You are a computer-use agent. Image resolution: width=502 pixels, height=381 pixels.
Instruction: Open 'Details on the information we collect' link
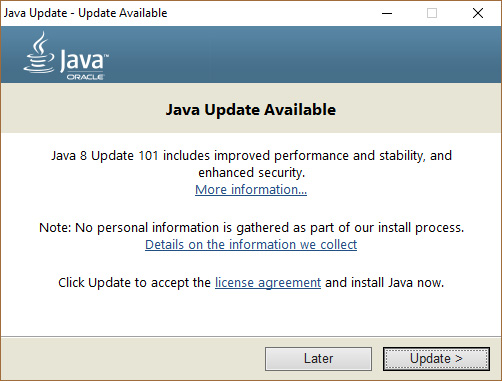click(251, 244)
